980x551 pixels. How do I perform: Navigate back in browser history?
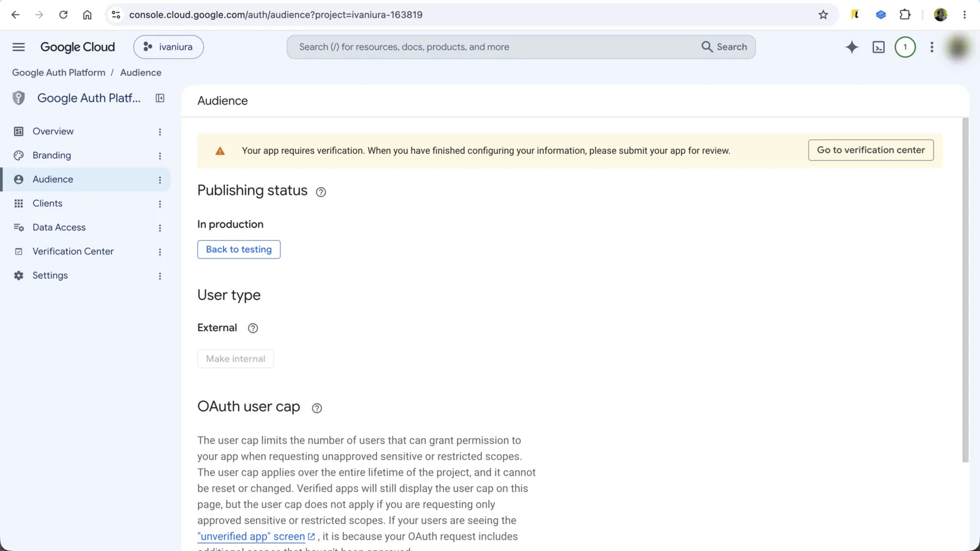[15, 15]
